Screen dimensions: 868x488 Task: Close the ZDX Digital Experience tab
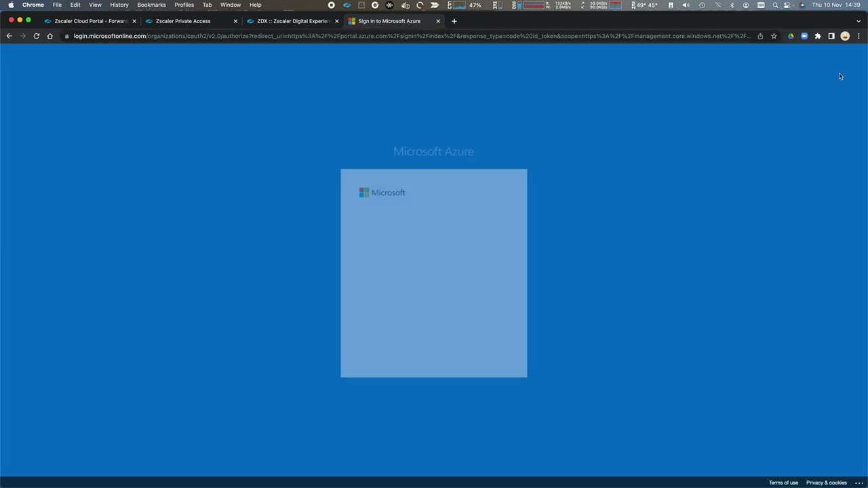pos(336,21)
